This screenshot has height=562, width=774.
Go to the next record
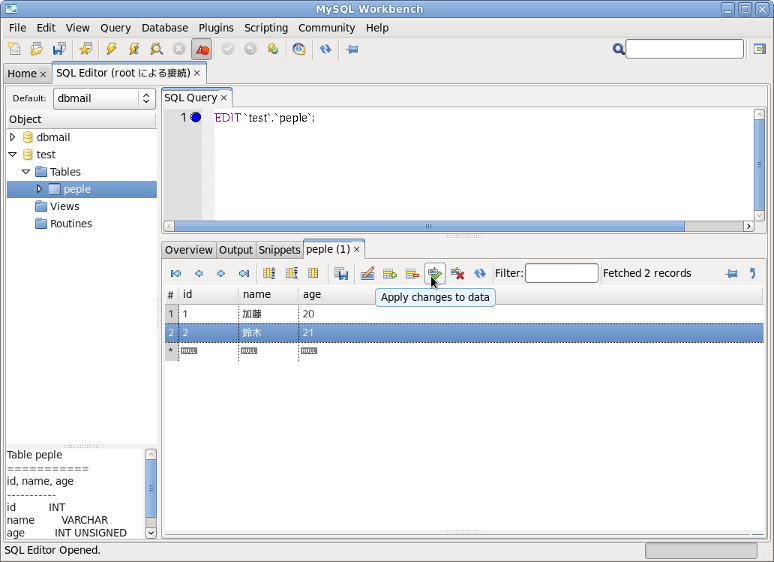tap(221, 273)
